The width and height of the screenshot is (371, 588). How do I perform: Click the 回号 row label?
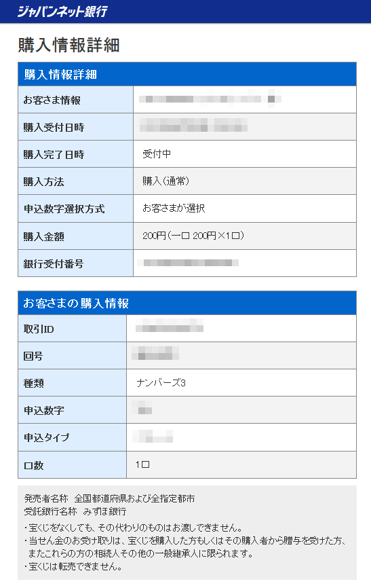click(x=33, y=356)
